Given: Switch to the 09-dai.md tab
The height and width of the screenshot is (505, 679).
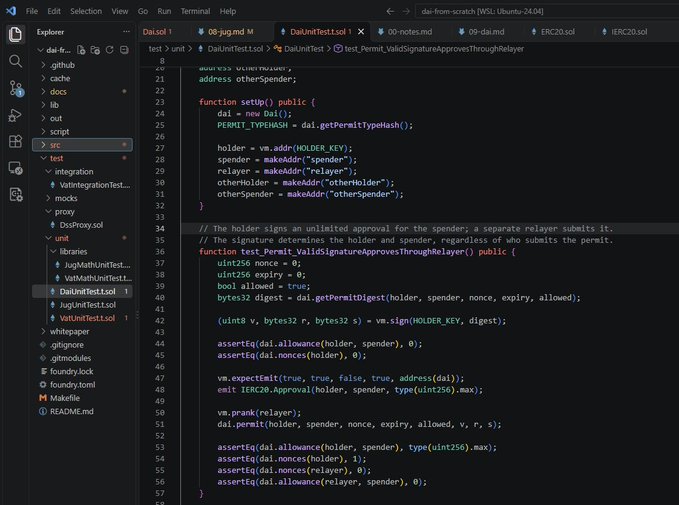Looking at the screenshot, I should pyautogui.click(x=486, y=32).
